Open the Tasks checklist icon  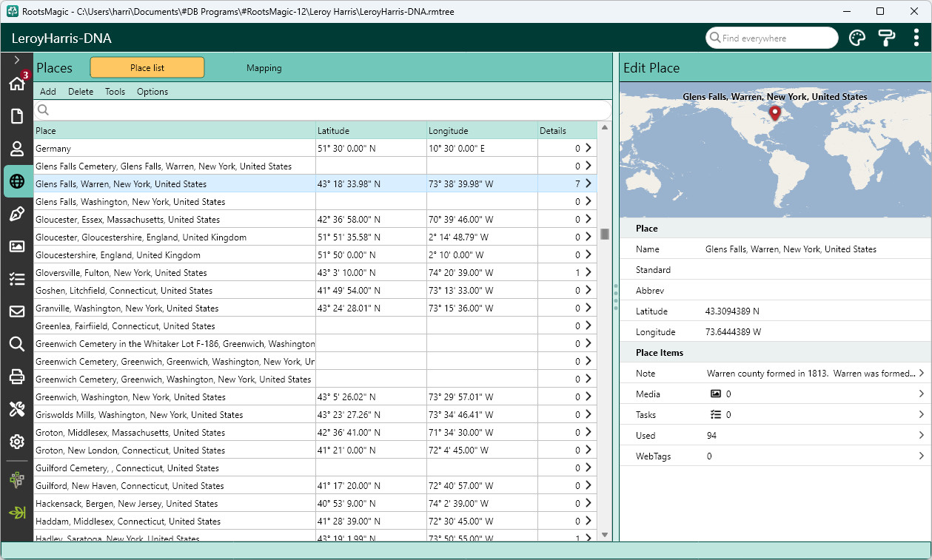coord(17,279)
